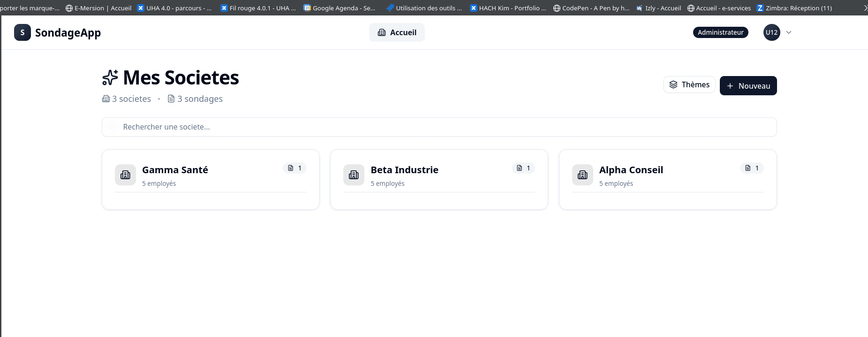Click the Mes Societes page heading
This screenshot has width=868, height=337.
(181, 78)
